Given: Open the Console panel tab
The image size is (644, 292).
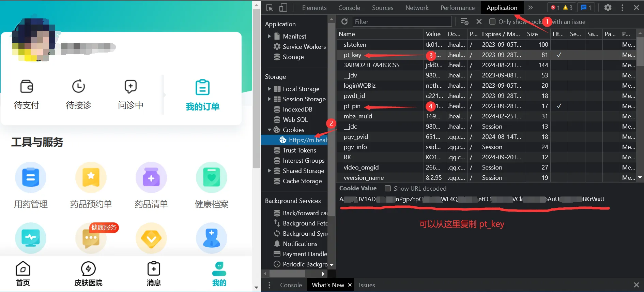Looking at the screenshot, I should tap(349, 8).
